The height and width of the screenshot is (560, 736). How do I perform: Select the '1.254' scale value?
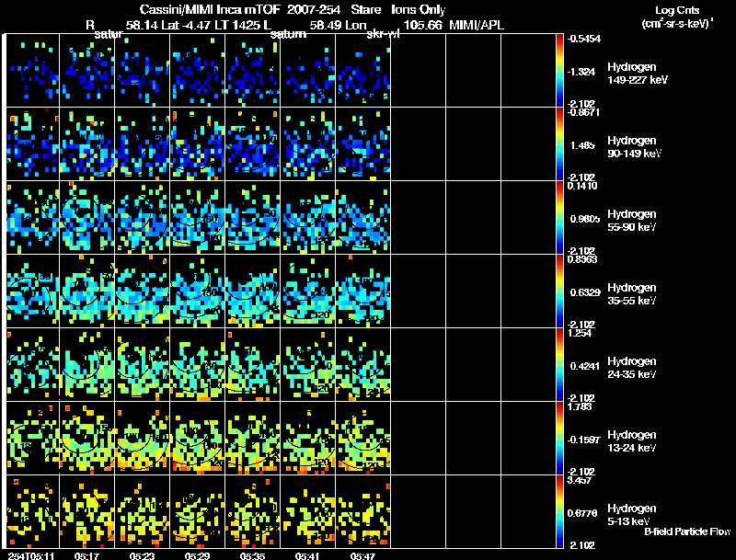(580, 333)
